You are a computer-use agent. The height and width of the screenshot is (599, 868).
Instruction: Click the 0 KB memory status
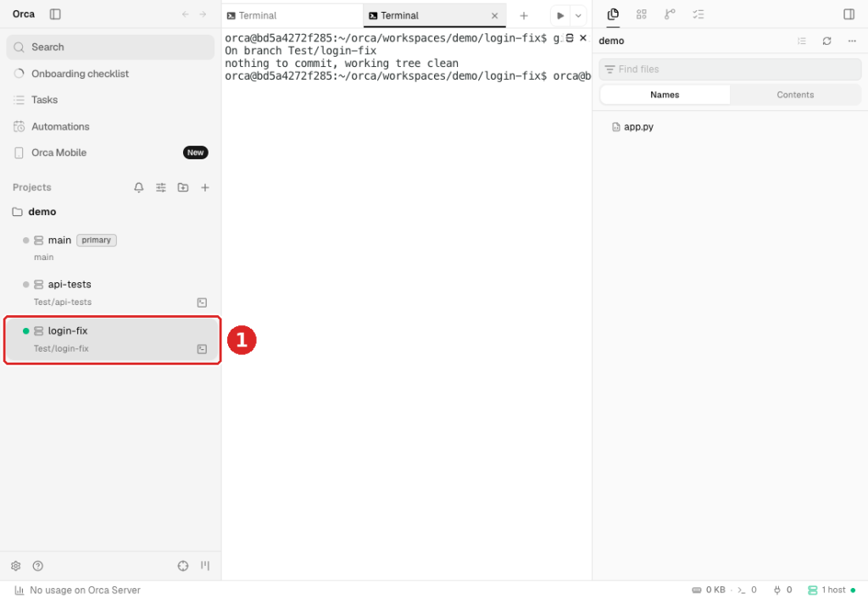709,591
